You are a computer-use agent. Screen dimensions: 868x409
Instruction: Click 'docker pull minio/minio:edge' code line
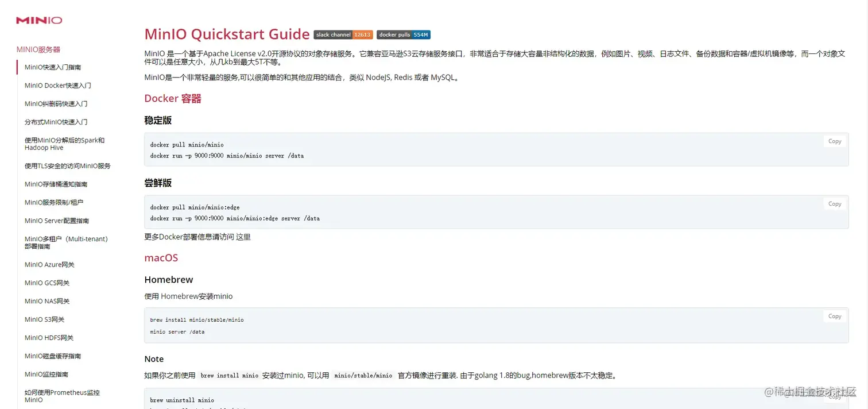pyautogui.click(x=195, y=207)
